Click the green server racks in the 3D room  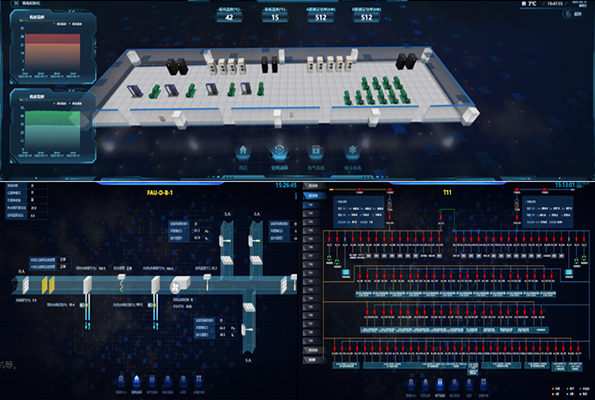click(377, 91)
